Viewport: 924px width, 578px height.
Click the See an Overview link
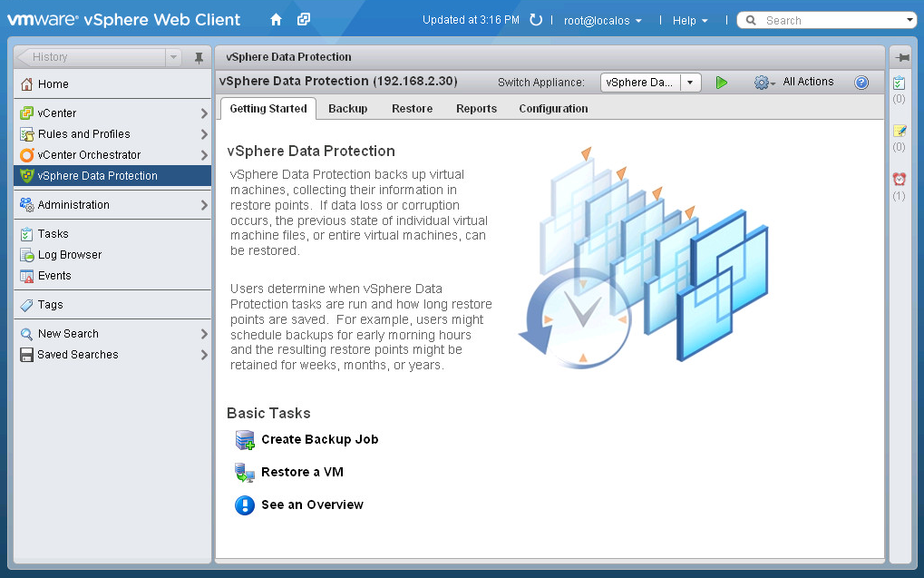tap(312, 505)
